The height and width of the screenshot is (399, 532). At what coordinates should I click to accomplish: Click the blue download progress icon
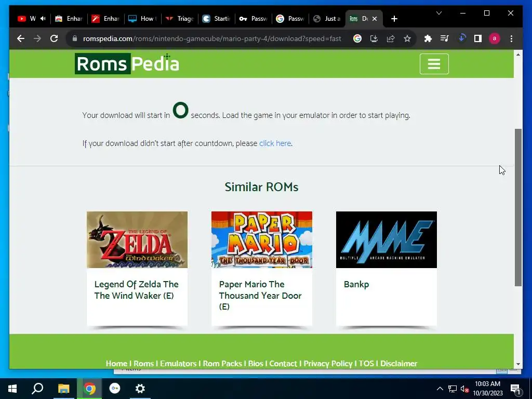coord(461,38)
